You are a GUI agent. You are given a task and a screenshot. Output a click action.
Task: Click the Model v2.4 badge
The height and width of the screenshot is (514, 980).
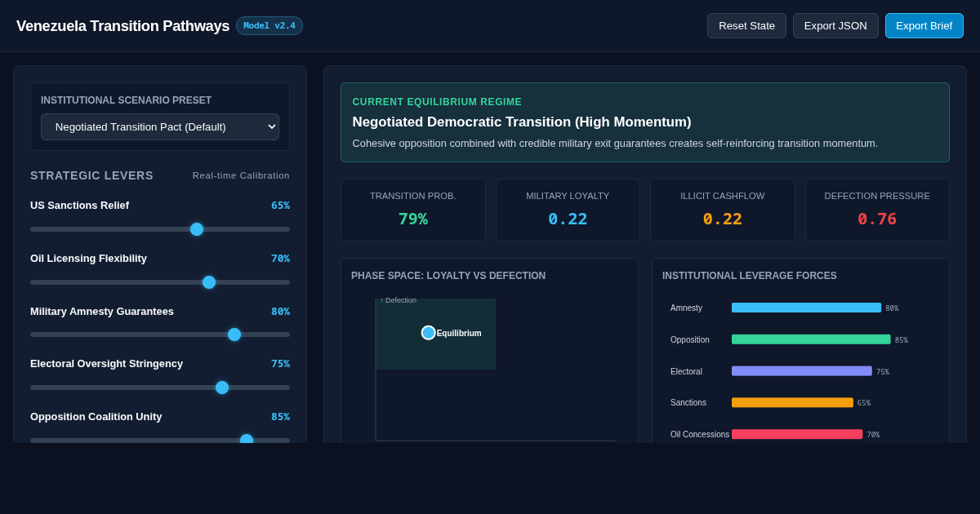click(269, 25)
